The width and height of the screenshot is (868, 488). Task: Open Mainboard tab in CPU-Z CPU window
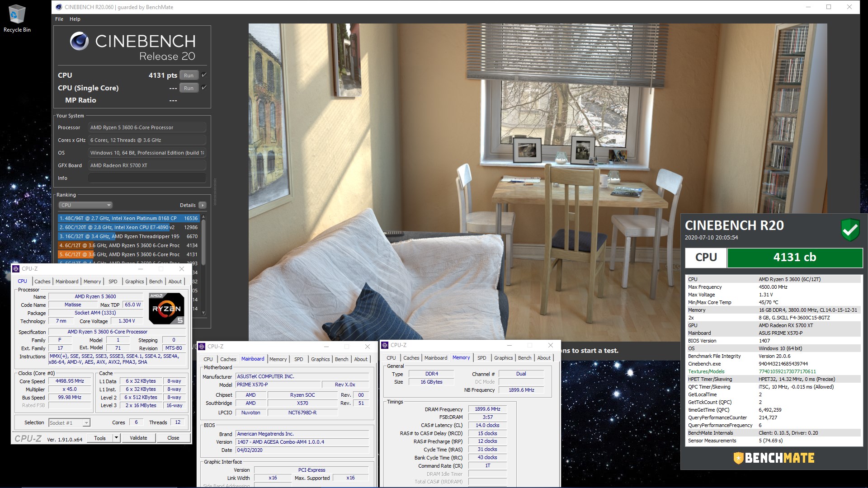(67, 282)
